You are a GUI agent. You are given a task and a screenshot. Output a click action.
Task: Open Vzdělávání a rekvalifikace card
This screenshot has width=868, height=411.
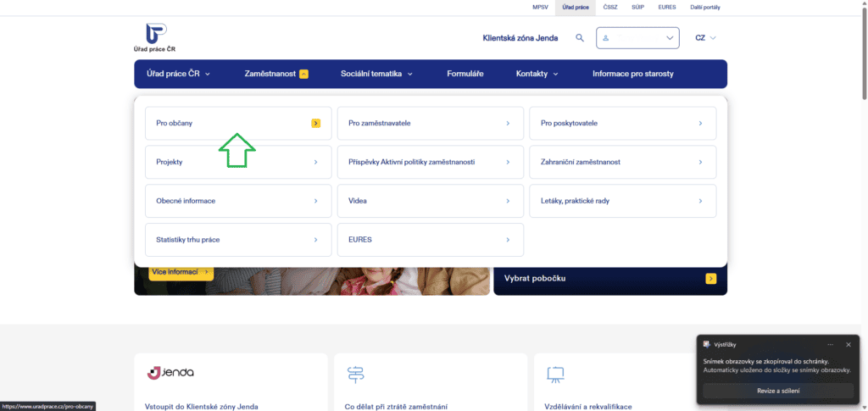(588, 407)
